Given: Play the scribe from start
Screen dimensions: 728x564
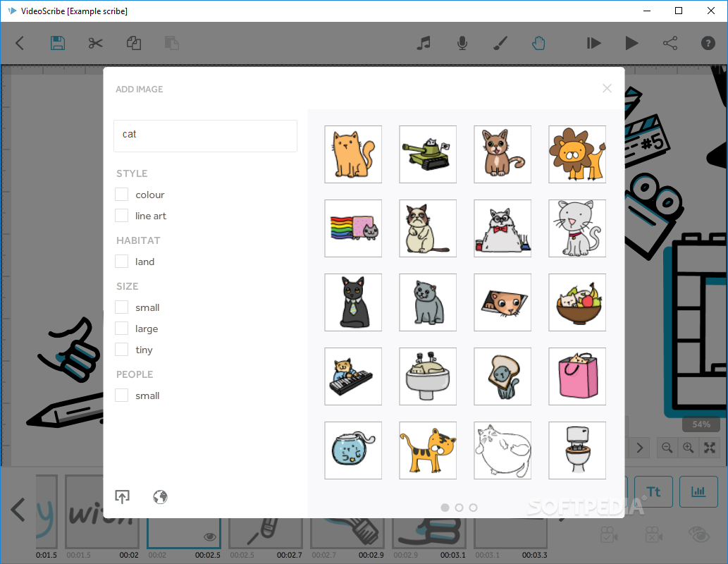Looking at the screenshot, I should coord(631,43).
